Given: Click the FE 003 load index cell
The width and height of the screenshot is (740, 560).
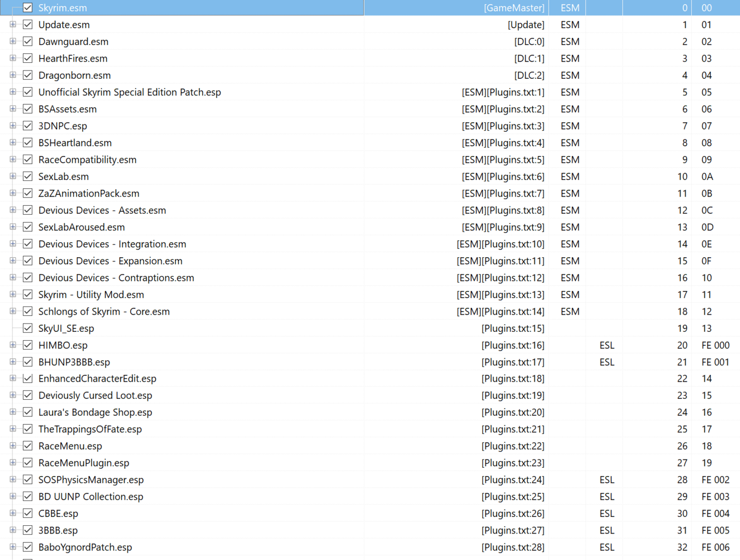Looking at the screenshot, I should (x=716, y=496).
